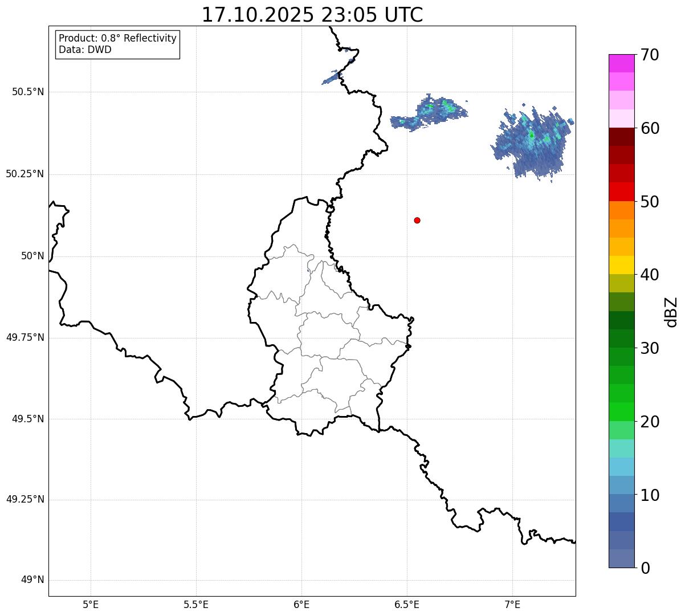
Task: Click the 50.25°N latitude label
Action: [25, 174]
